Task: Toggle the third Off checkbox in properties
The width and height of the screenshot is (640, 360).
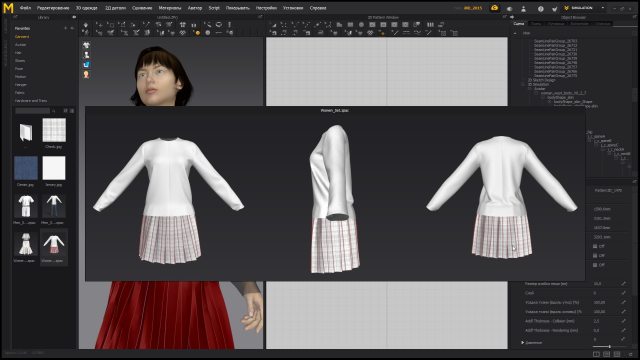Action: (x=595, y=265)
